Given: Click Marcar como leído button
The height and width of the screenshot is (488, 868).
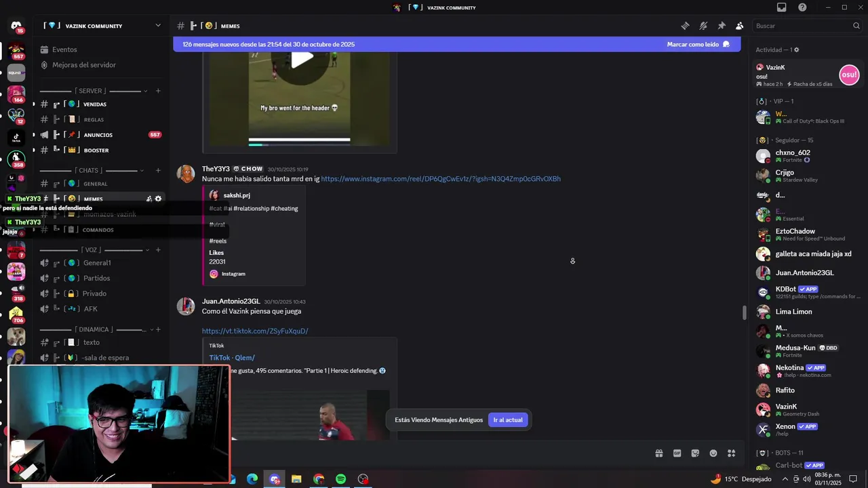Looking at the screenshot, I should pyautogui.click(x=698, y=44).
